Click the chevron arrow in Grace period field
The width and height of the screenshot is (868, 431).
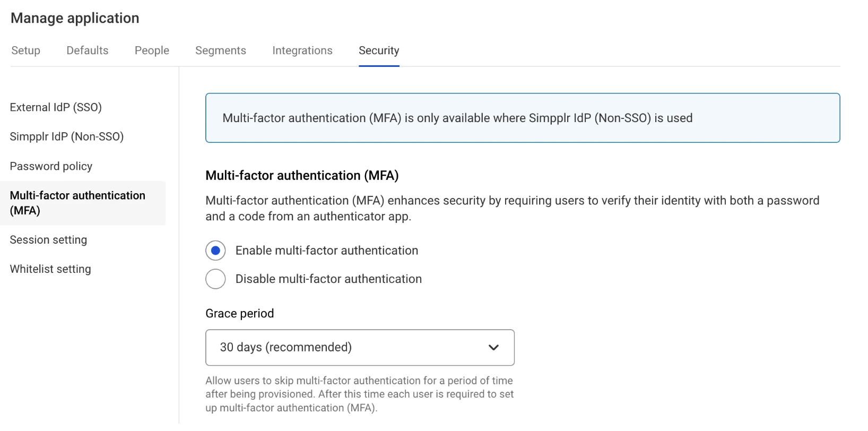493,348
